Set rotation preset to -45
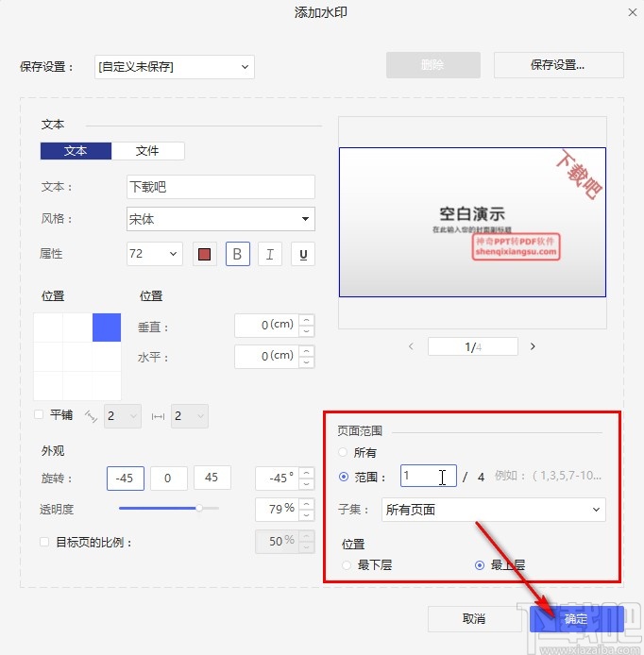 126,478
